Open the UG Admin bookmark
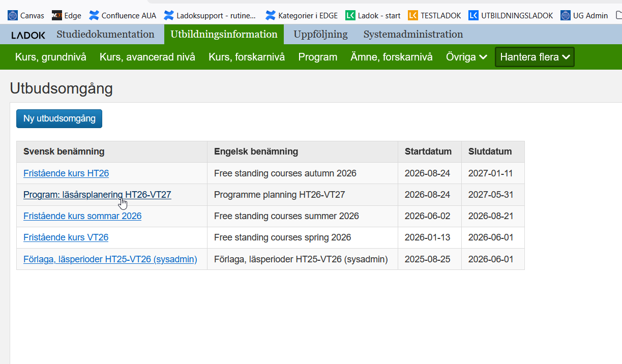 pyautogui.click(x=584, y=15)
